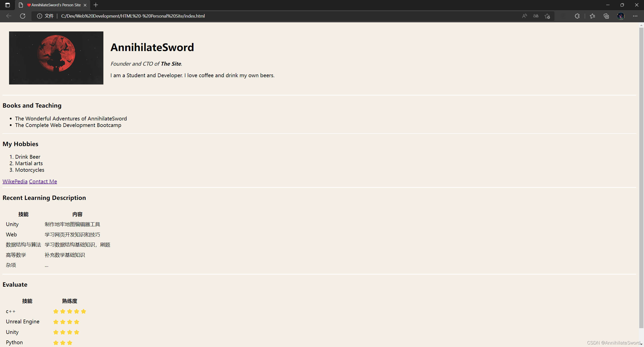
Task: Click the Unity cell in learning table
Action: 12,224
